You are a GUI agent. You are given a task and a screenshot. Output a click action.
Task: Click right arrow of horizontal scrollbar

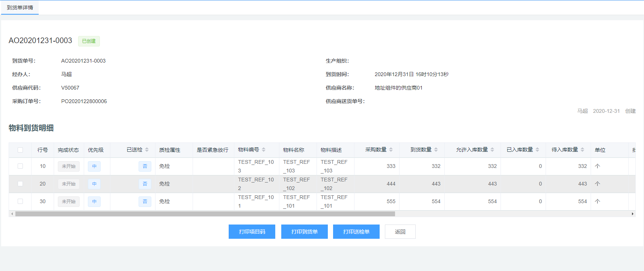(632, 214)
